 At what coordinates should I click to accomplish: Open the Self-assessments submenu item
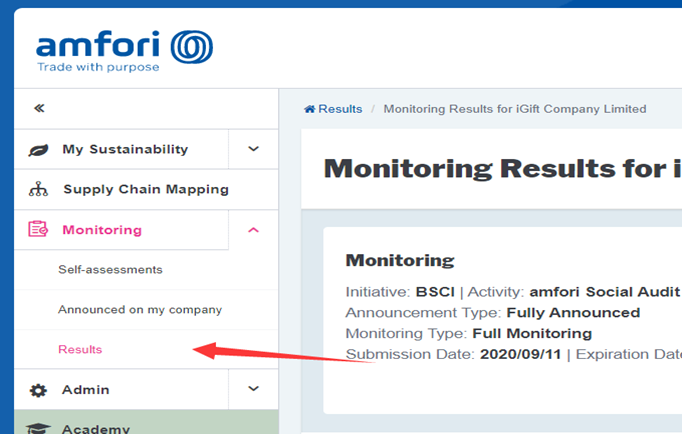110,270
